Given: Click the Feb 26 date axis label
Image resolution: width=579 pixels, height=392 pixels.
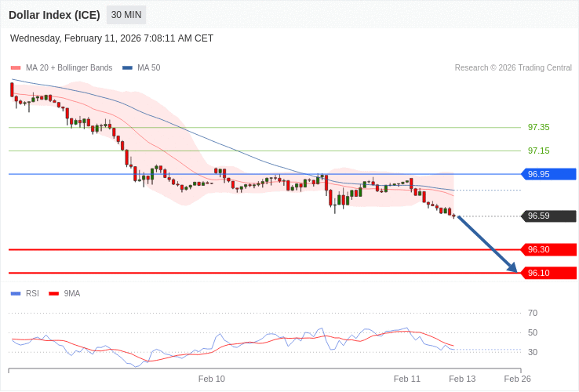Looking at the screenshot, I should (x=517, y=379).
